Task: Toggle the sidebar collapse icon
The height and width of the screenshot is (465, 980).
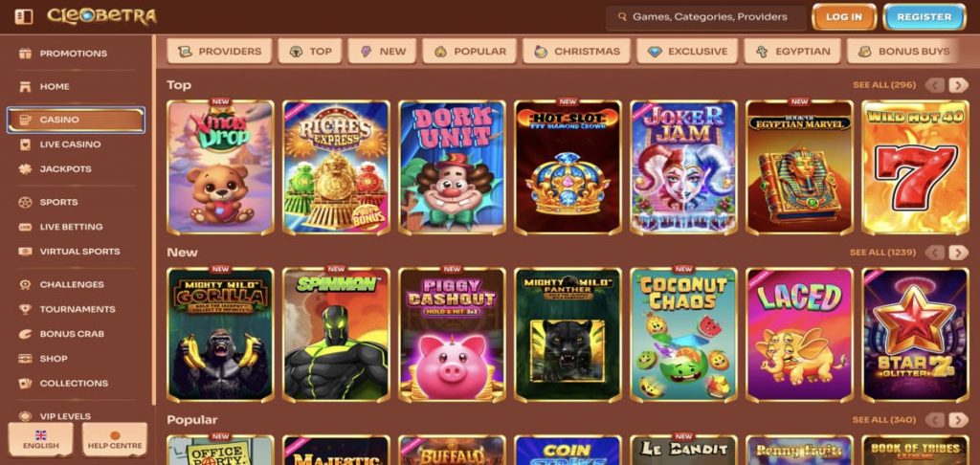Action: tap(24, 17)
